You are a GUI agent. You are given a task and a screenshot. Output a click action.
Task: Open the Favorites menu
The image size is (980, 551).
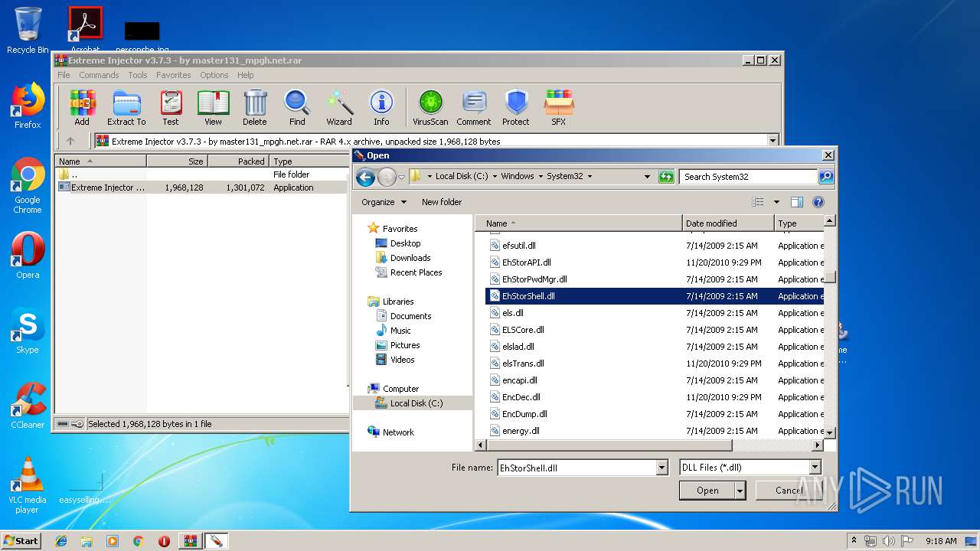pyautogui.click(x=174, y=75)
